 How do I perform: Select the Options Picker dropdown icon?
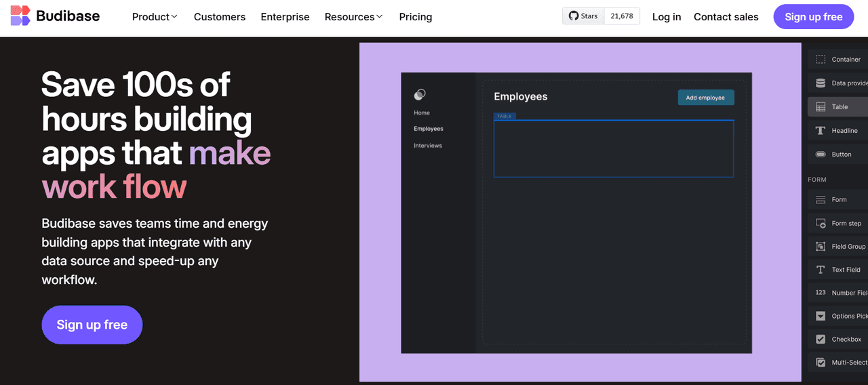[821, 316]
